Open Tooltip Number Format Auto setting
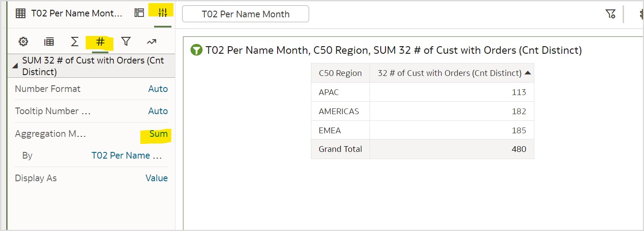The width and height of the screenshot is (644, 231). [x=158, y=111]
